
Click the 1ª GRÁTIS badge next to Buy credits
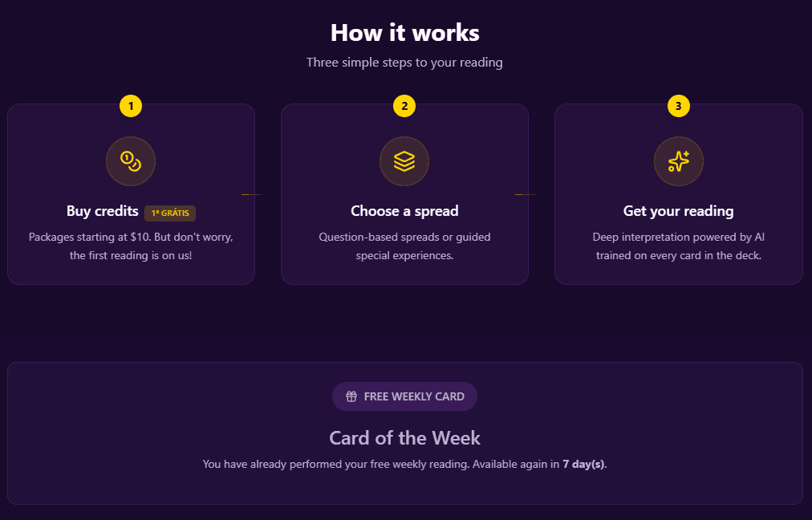tap(169, 213)
